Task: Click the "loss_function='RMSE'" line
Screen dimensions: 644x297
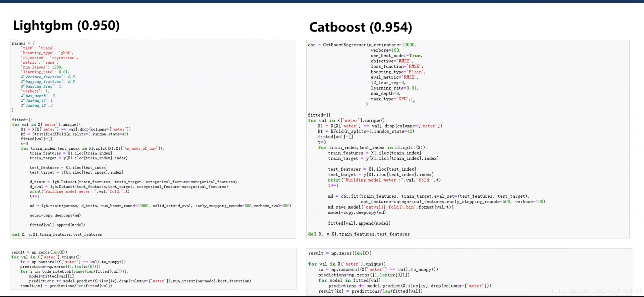Action: [397, 67]
